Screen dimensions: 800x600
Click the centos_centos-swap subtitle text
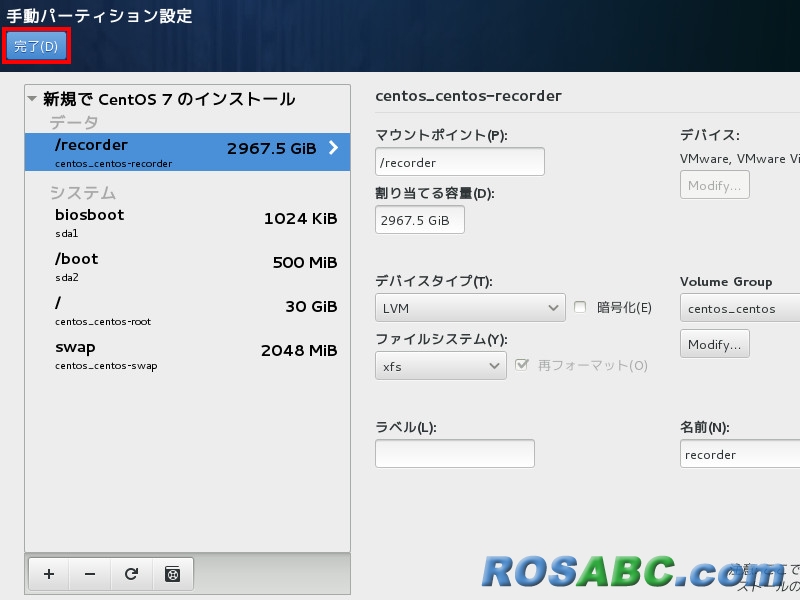(x=106, y=366)
